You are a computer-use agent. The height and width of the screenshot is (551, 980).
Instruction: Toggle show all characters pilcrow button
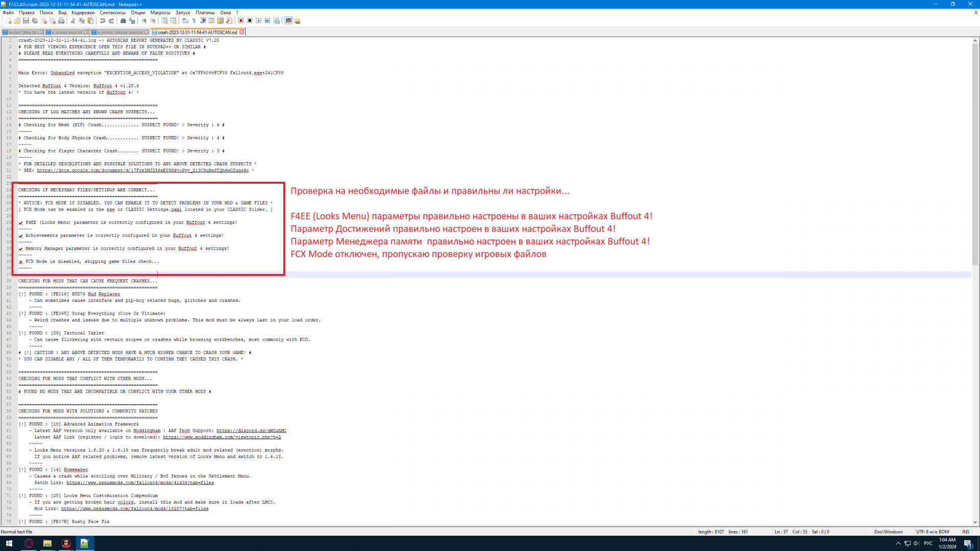pos(194,21)
